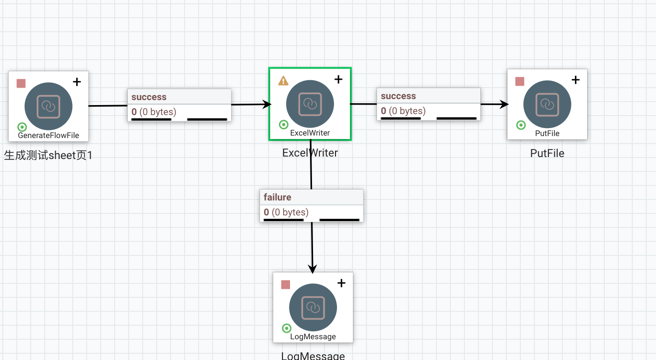Click the green status circle on ExcelWriter
The height and width of the screenshot is (360, 656).
point(284,124)
